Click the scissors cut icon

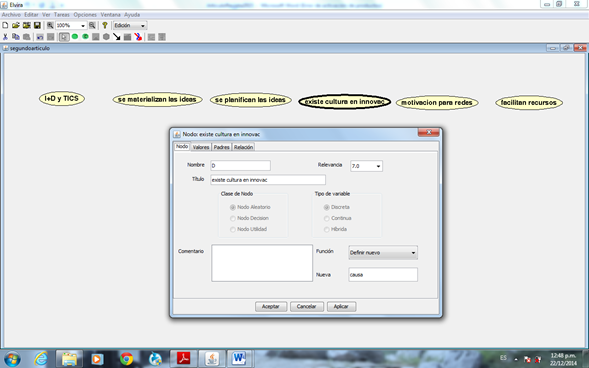5,37
